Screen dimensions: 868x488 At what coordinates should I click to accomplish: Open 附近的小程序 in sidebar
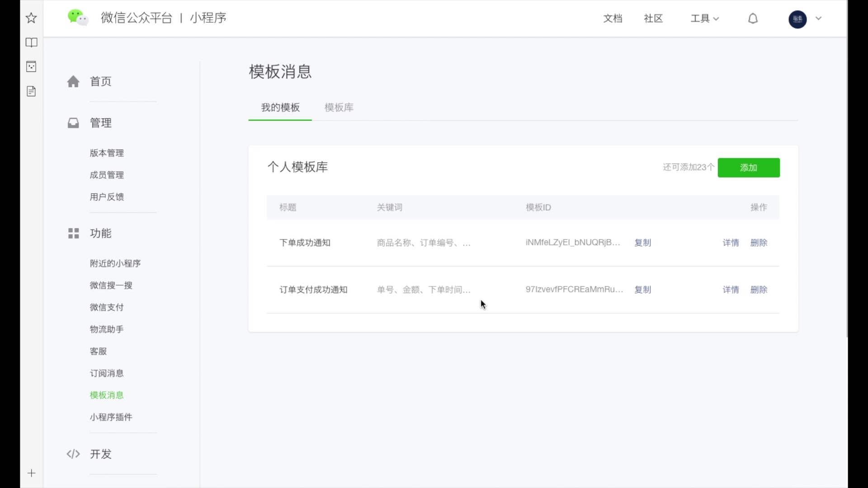[115, 263]
